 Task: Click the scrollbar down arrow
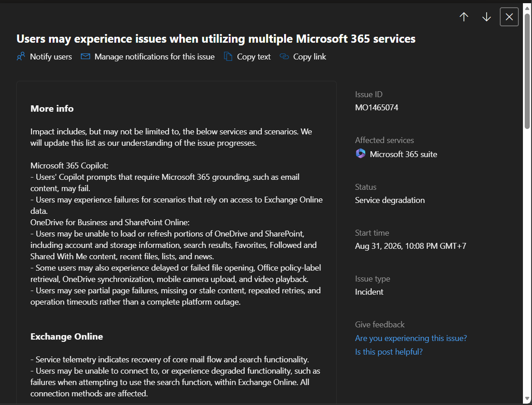(527, 399)
